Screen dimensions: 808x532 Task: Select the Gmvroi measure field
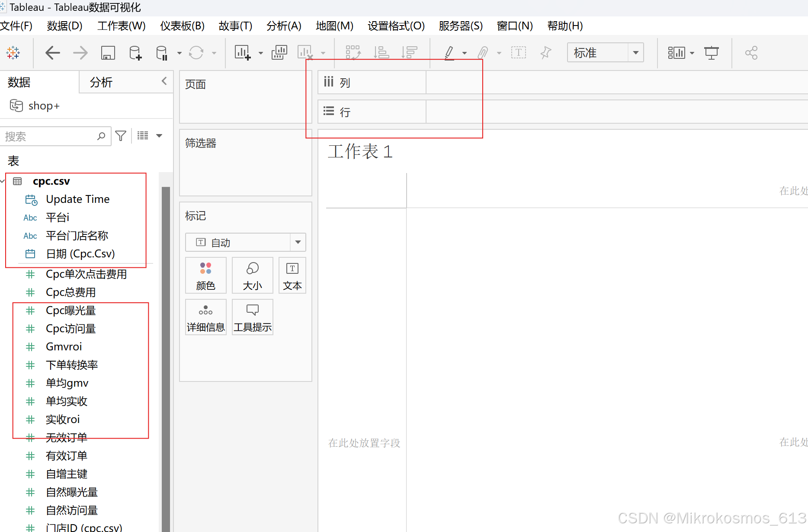pos(64,347)
